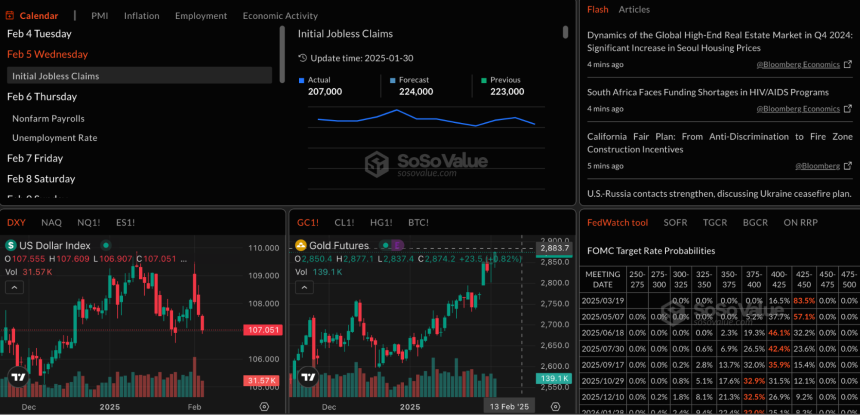Screen dimensions: 860x415
Task: Select Feb 4 Tuesday in calendar list
Action: [39, 34]
